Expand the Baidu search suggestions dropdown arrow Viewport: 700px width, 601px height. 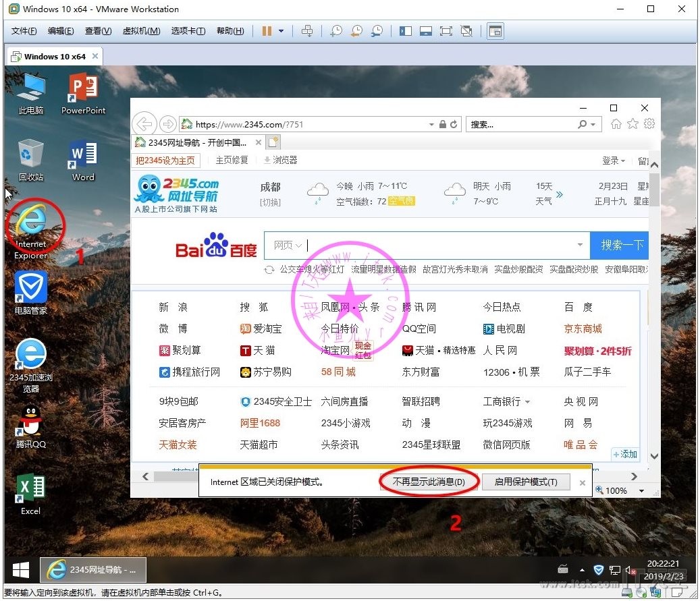point(580,244)
